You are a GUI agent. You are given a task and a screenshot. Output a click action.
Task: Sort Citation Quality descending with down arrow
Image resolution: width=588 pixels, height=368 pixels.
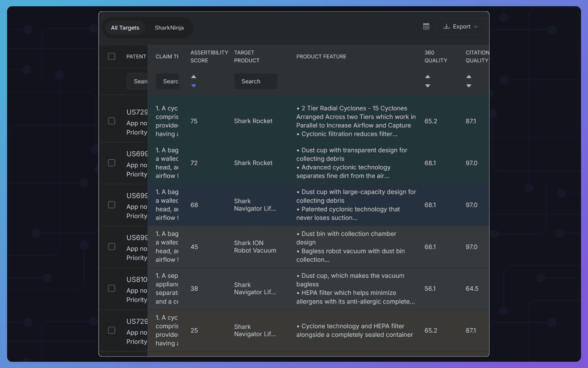[469, 86]
